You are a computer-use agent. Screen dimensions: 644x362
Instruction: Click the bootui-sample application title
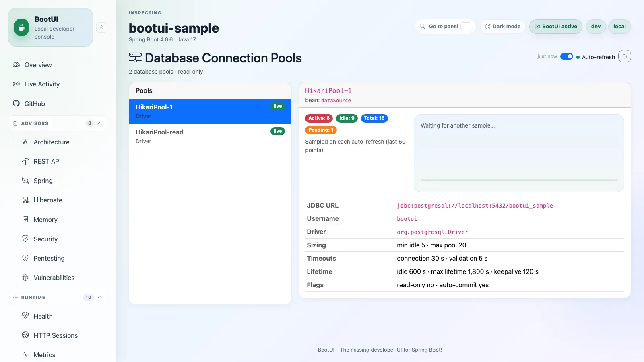(174, 28)
